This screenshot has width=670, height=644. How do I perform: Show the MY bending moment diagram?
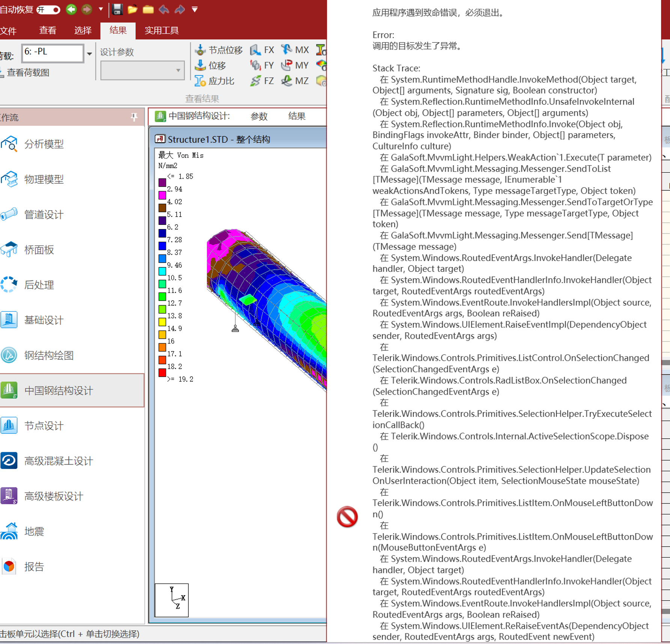point(295,65)
